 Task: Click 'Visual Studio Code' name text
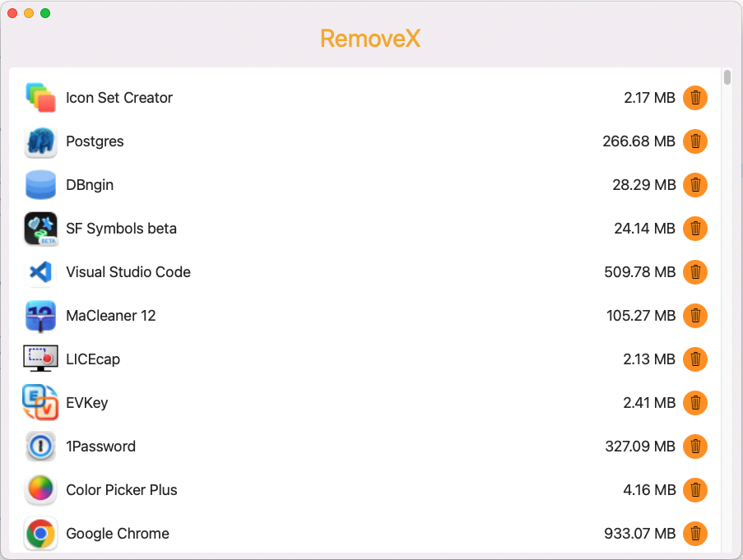[128, 272]
